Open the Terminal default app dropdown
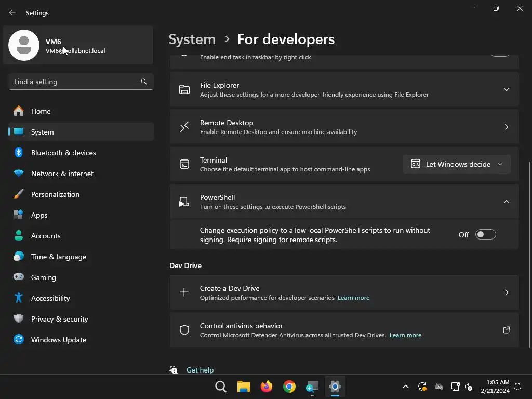 pos(457,164)
